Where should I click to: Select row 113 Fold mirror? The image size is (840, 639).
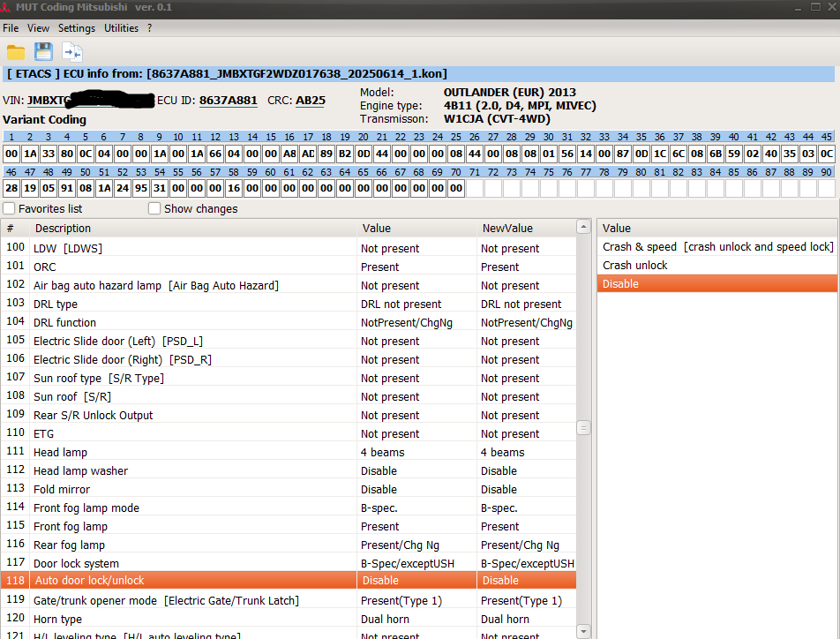289,489
